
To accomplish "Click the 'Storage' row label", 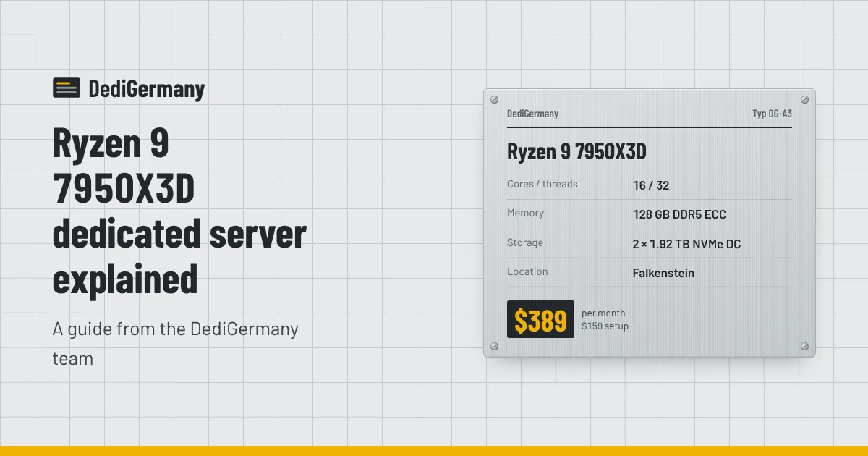I will [x=525, y=242].
